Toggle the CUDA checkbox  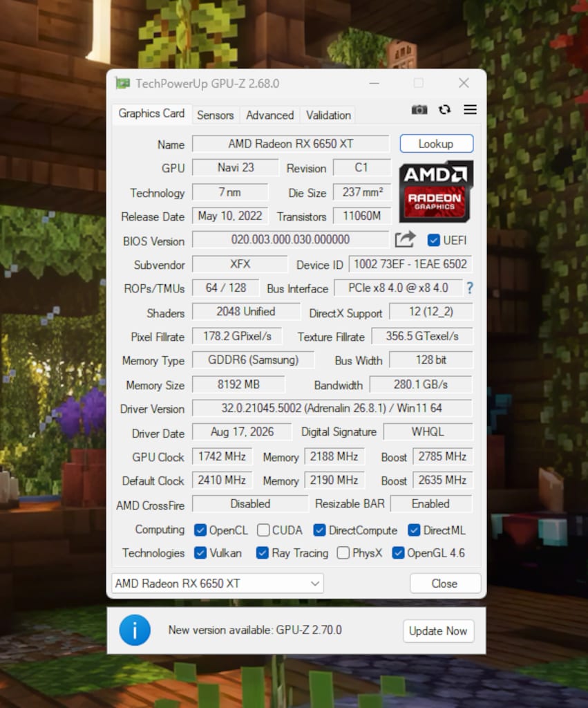pyautogui.click(x=263, y=530)
